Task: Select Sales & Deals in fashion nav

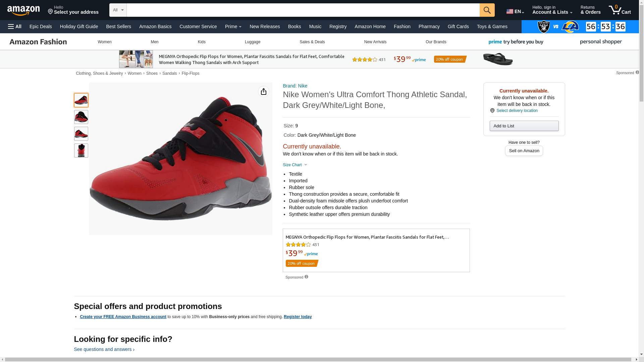Action: 312,42
